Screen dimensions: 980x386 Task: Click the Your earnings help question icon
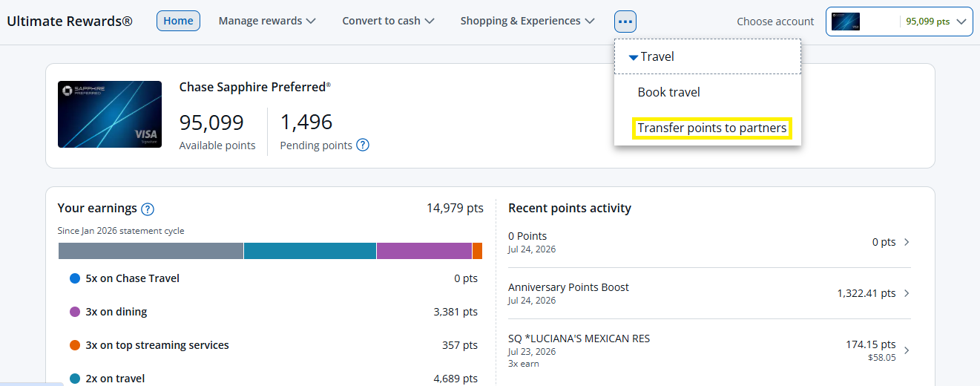[x=148, y=209]
